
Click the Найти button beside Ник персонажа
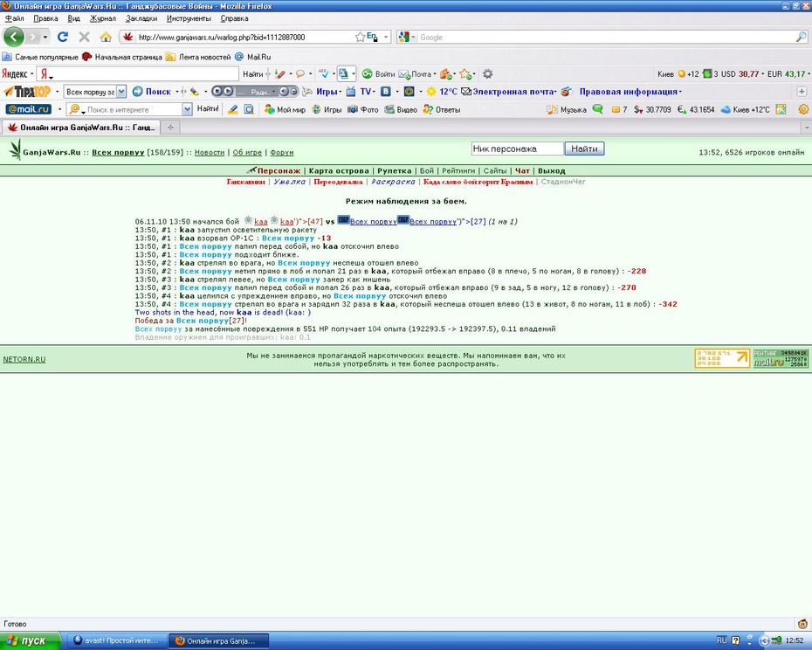[584, 149]
